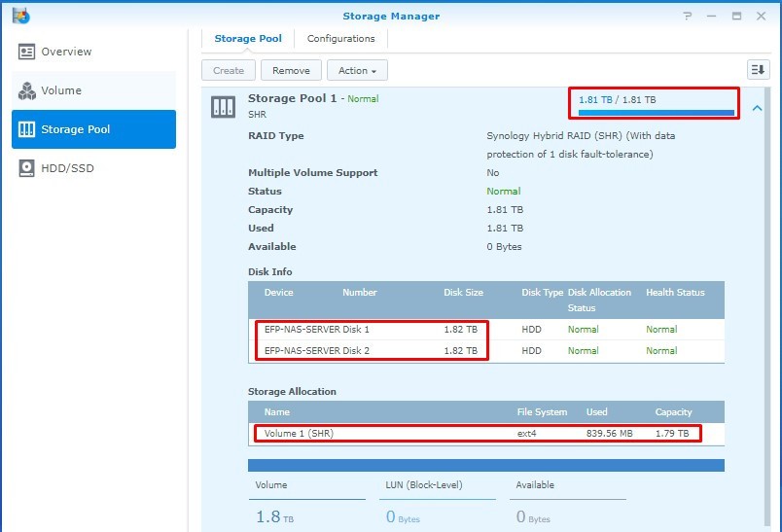The height and width of the screenshot is (532, 782).
Task: Click the Health Status column header
Action: coord(675,293)
